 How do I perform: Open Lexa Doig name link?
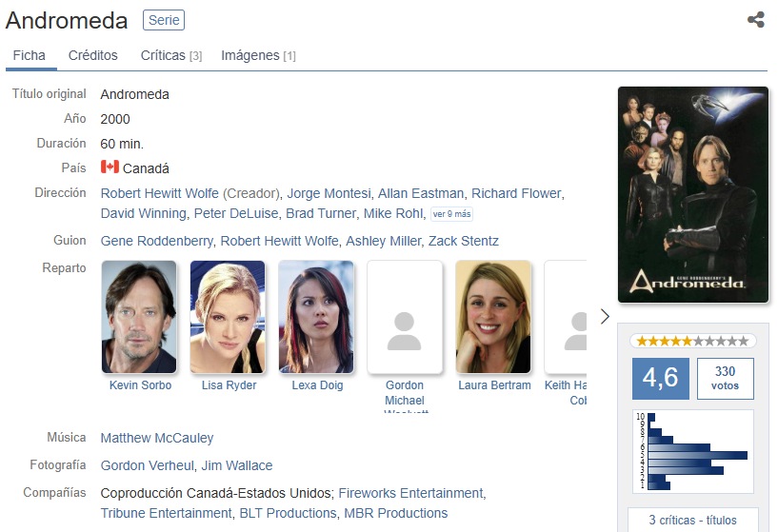tap(317, 385)
